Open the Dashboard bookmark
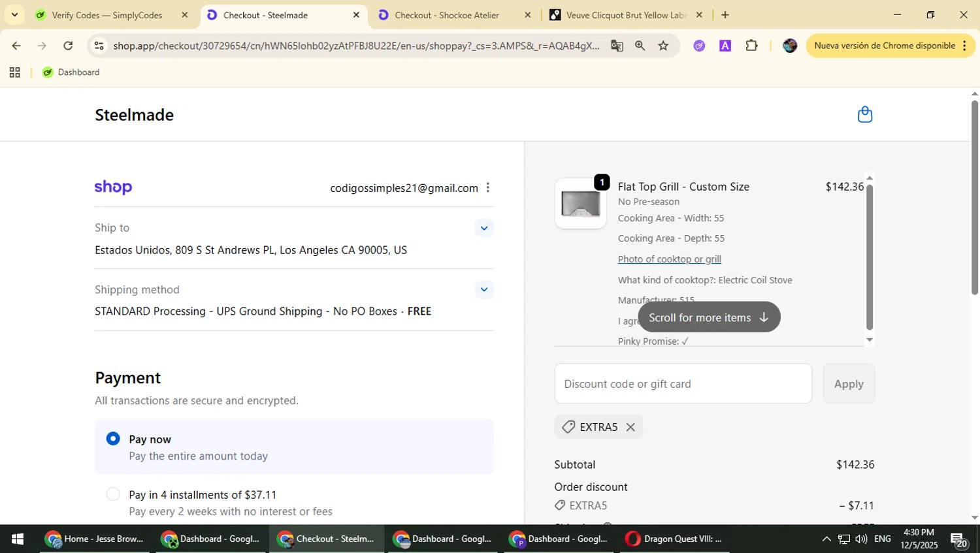The width and height of the screenshot is (980, 553). (71, 72)
